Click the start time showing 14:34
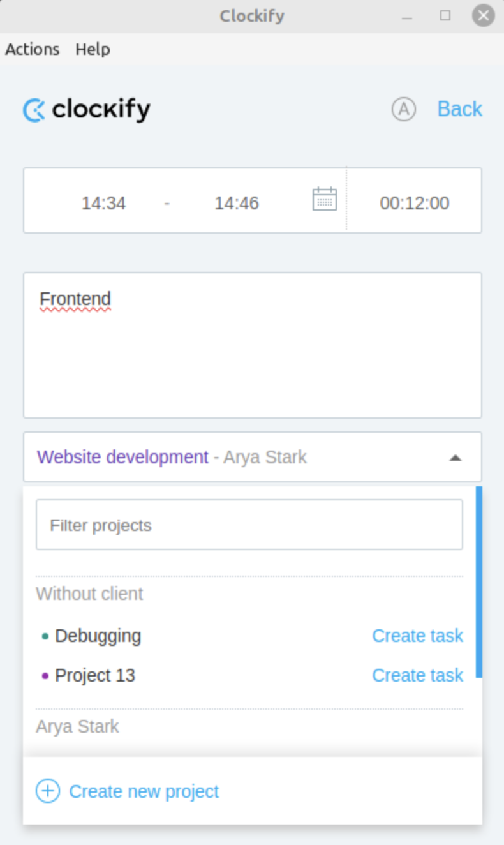The image size is (504, 845). 104,202
